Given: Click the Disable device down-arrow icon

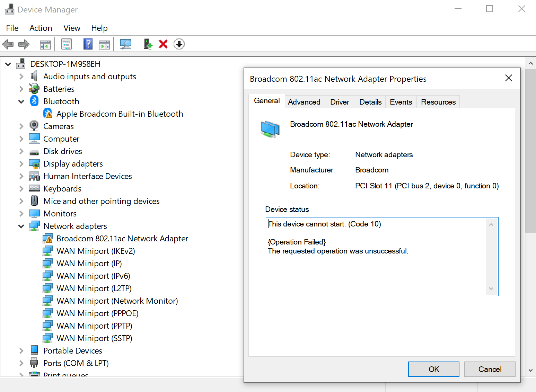Looking at the screenshot, I should pos(179,44).
